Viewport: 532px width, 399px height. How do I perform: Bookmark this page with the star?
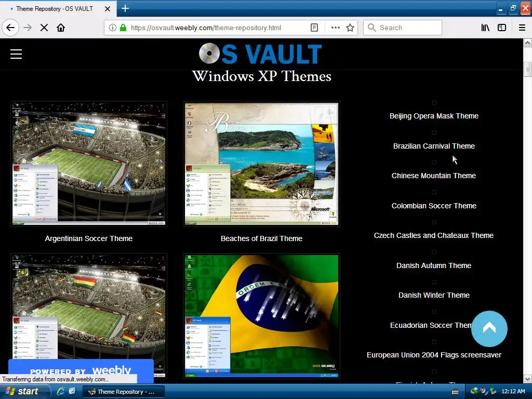350,28
